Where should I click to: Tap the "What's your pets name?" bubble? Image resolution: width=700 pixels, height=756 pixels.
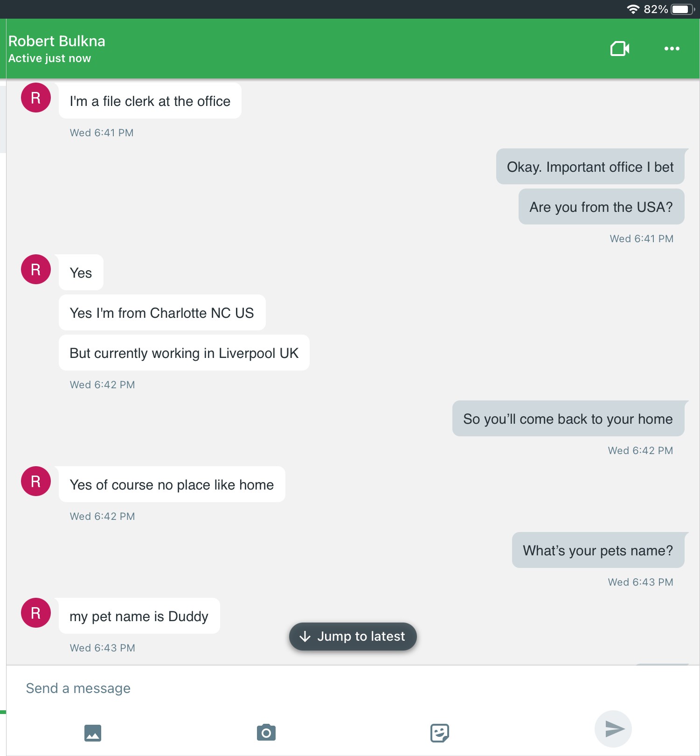[x=598, y=551]
